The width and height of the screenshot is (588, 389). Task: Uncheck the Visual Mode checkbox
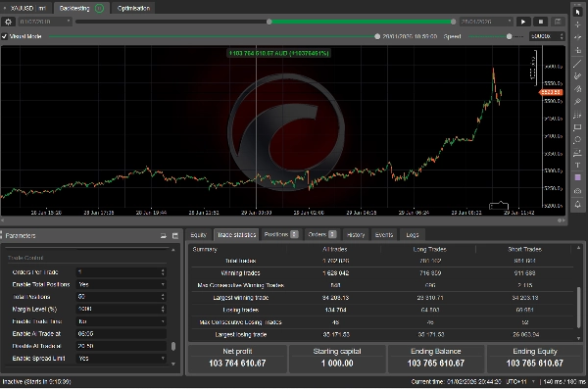[5, 36]
